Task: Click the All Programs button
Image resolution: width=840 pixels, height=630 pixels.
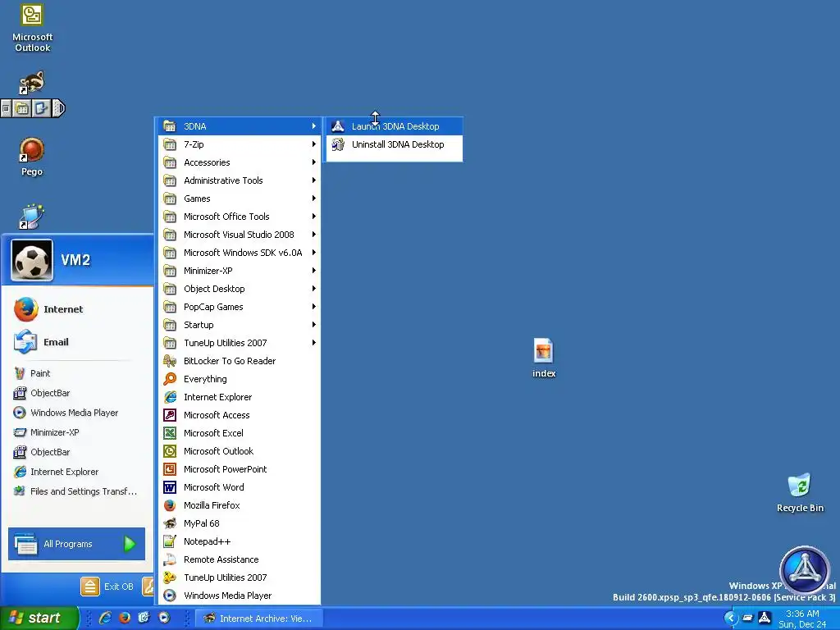Action: click(x=76, y=544)
